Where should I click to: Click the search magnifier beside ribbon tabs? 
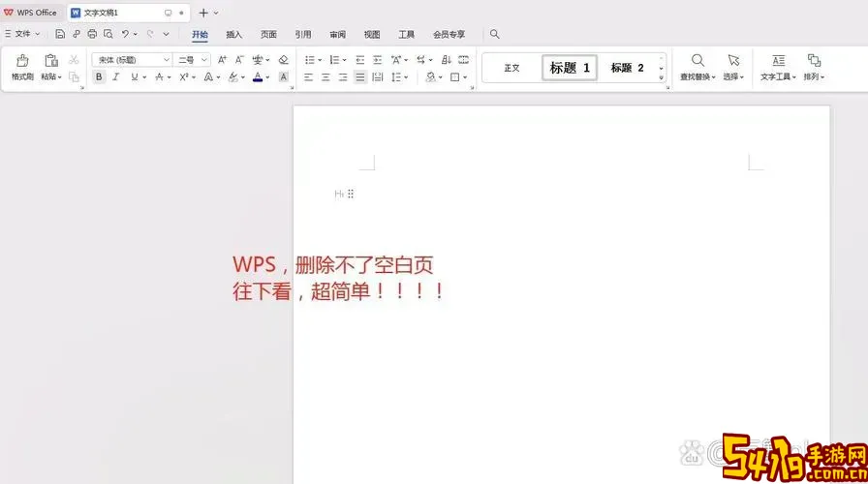[x=494, y=34]
